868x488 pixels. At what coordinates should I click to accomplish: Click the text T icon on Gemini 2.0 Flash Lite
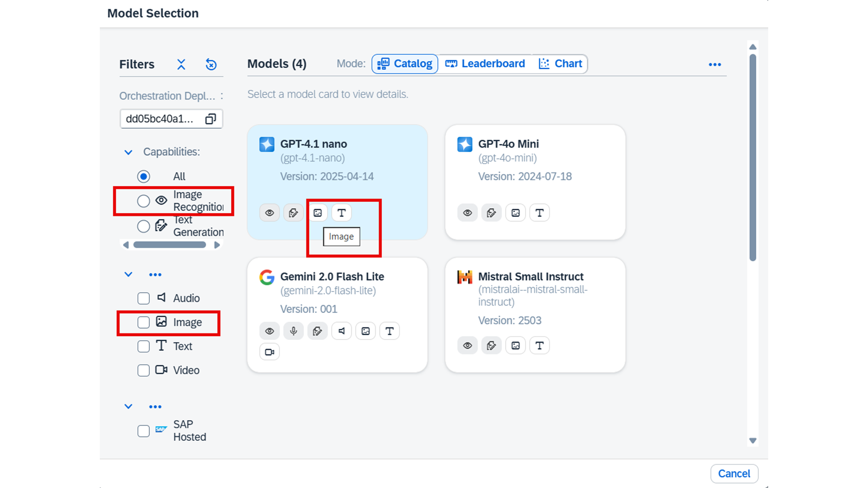pos(390,331)
